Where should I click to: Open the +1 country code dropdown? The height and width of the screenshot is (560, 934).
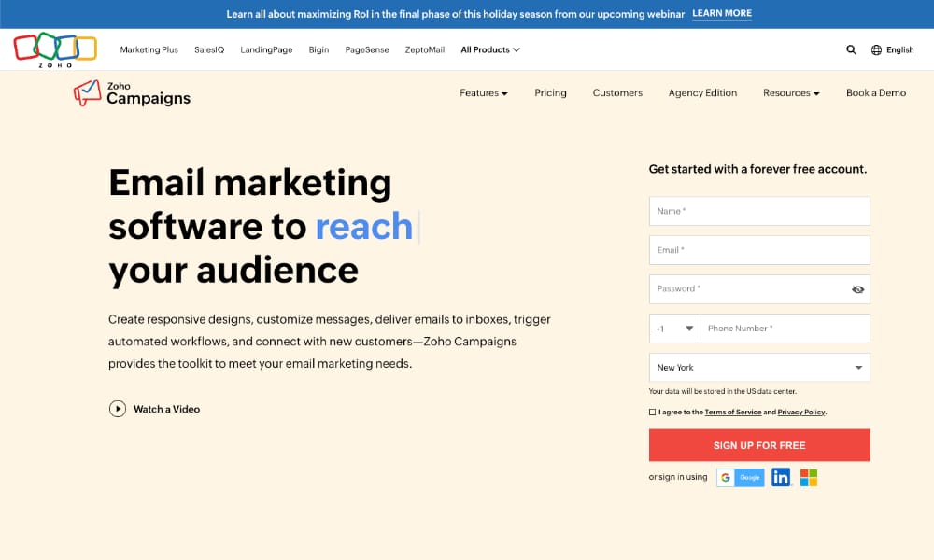click(x=674, y=329)
